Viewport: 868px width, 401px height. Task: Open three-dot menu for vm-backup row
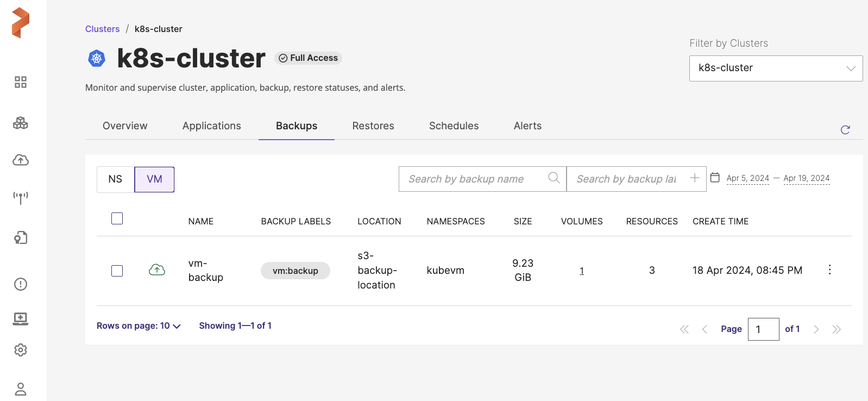click(x=829, y=270)
